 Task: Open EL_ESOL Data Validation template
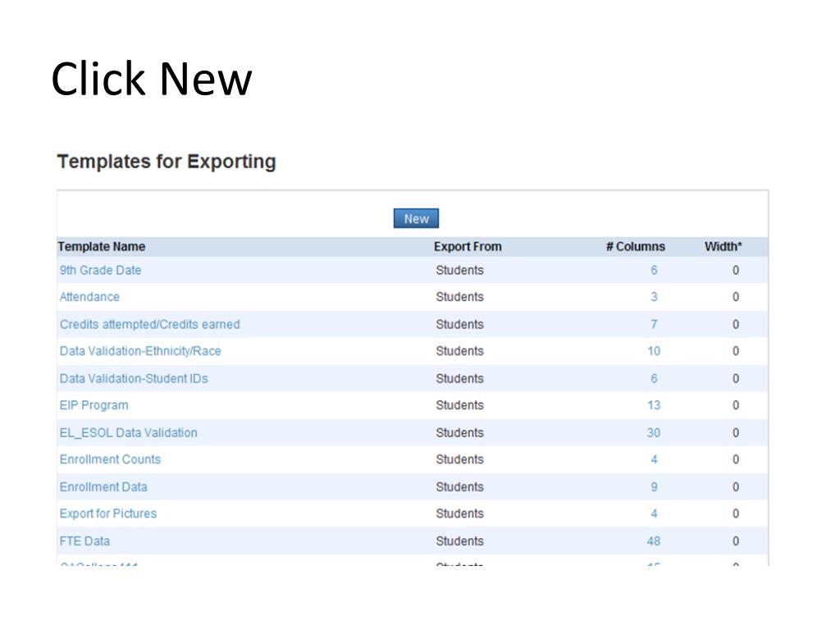(x=128, y=432)
